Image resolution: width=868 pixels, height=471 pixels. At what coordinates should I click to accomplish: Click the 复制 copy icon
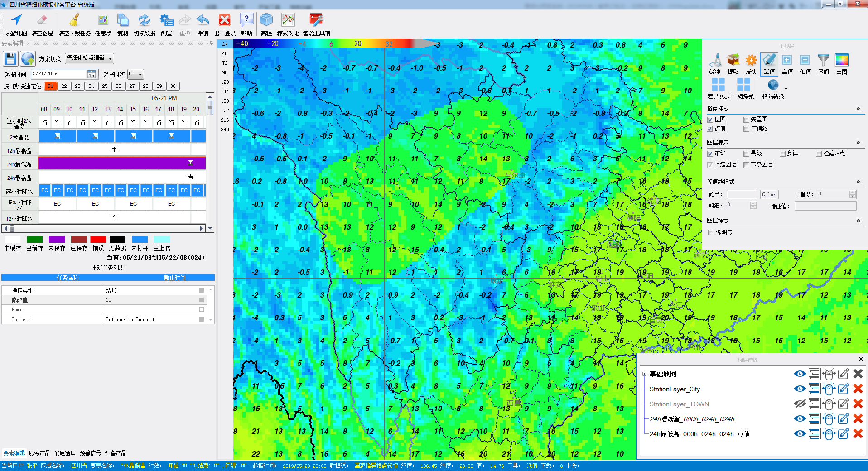pyautogui.click(x=123, y=20)
